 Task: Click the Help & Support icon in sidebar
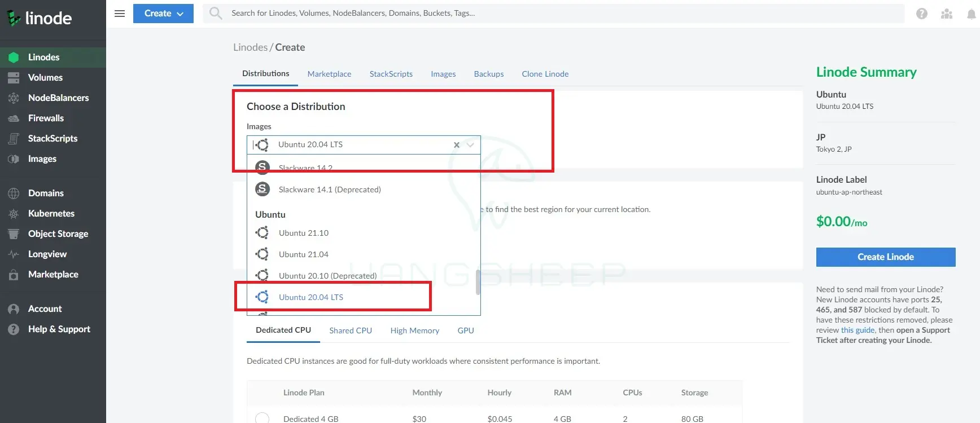point(14,329)
